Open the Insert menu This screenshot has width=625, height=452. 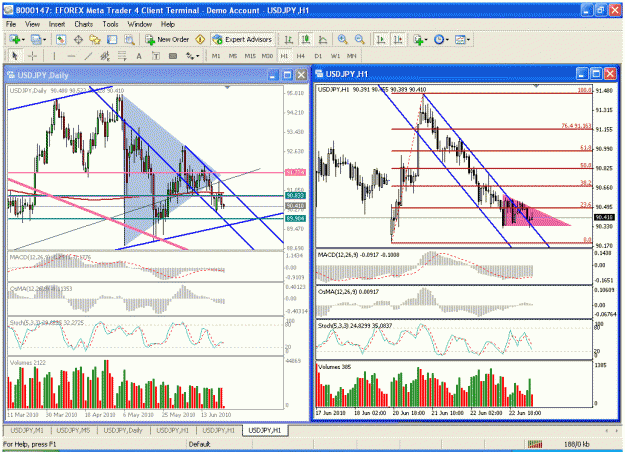coord(57,24)
